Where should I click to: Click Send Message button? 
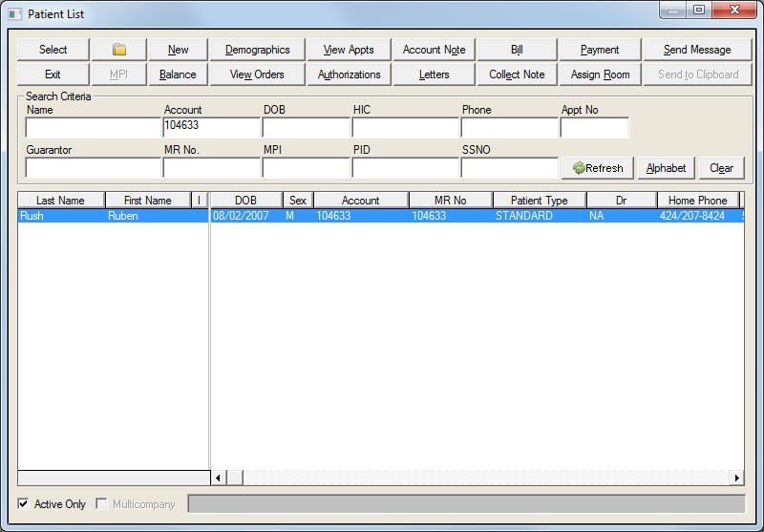click(x=697, y=50)
